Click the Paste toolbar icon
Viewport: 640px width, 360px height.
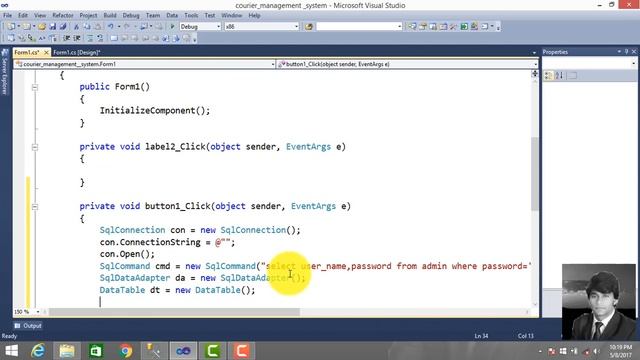pos(98,27)
